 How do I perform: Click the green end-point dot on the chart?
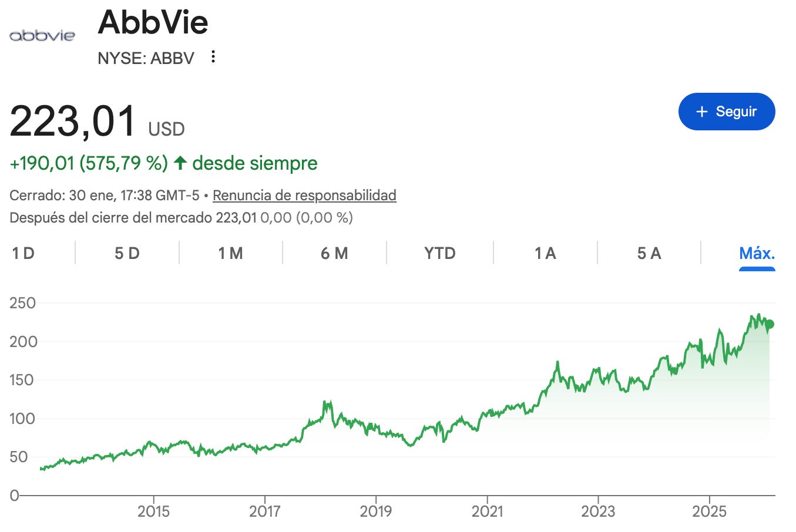point(770,324)
